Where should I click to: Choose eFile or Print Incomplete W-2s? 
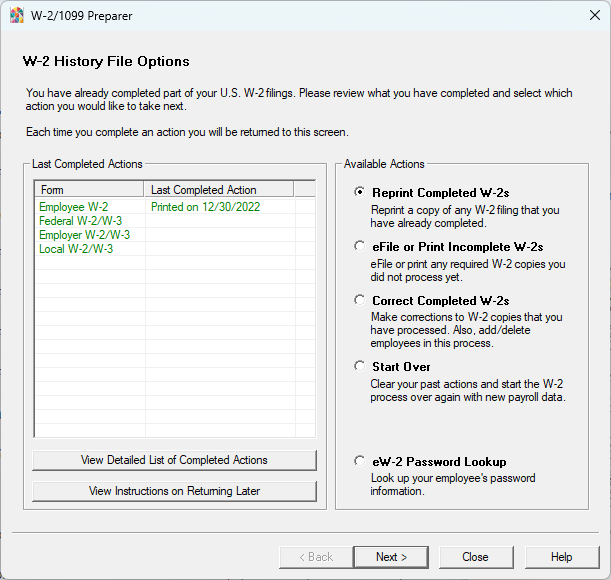coord(360,246)
